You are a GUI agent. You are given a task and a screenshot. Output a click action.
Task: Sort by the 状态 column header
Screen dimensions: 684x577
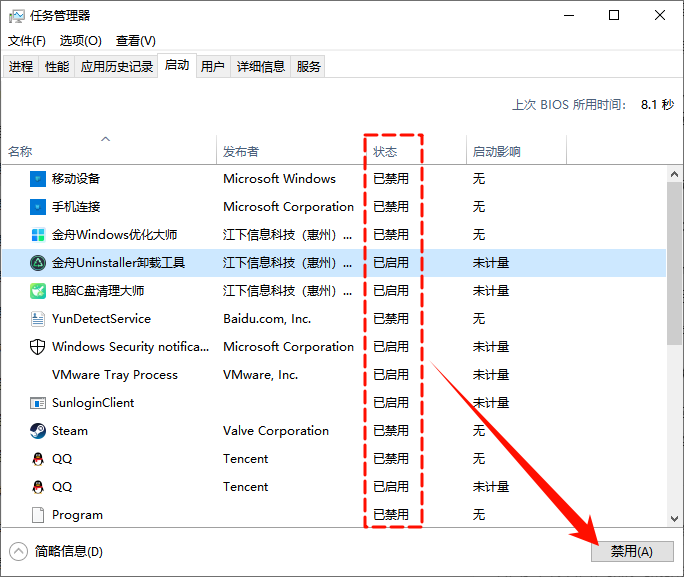click(416, 150)
